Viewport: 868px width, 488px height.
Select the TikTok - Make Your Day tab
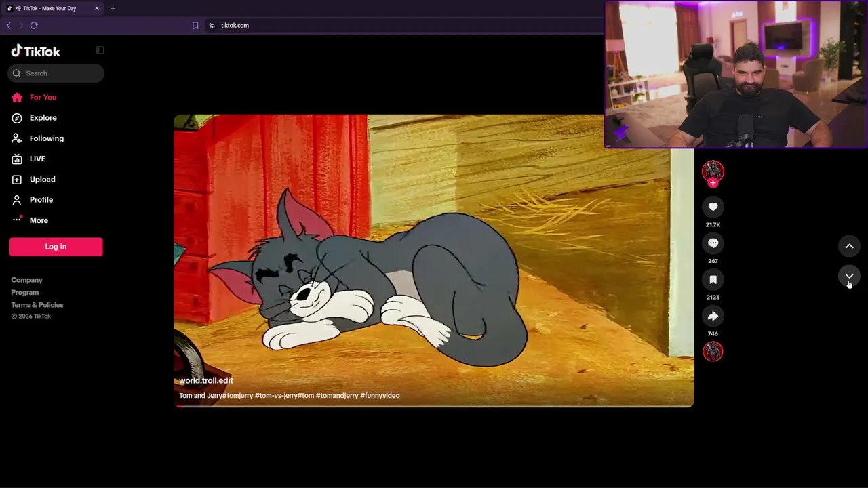[x=53, y=8]
